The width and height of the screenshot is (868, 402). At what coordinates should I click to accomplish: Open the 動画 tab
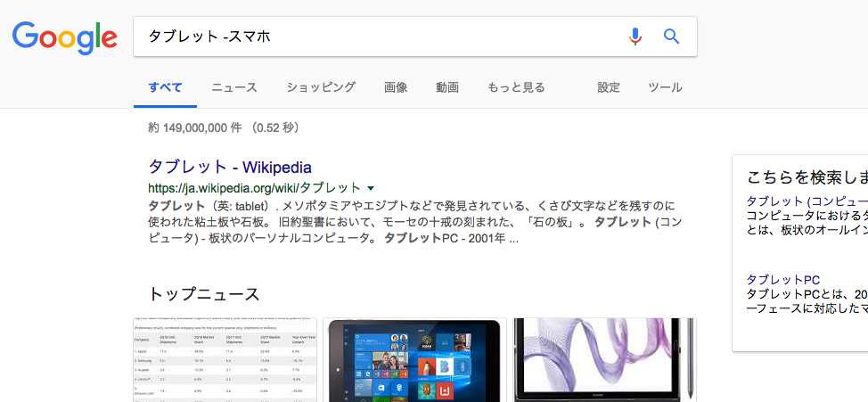pos(446,87)
